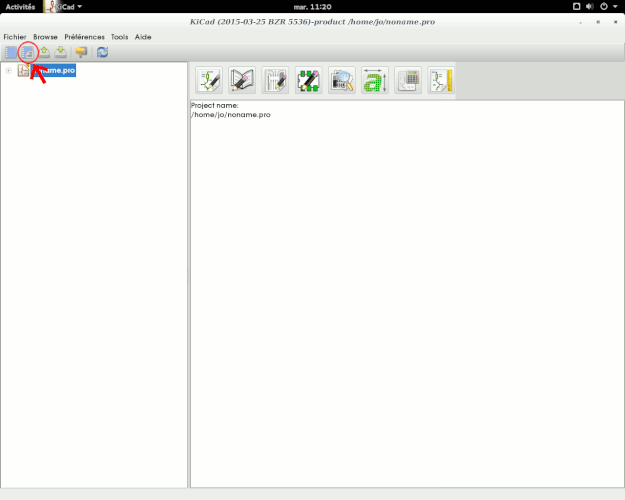Click New project from template icon
The image size is (625, 500).
pos(28,52)
